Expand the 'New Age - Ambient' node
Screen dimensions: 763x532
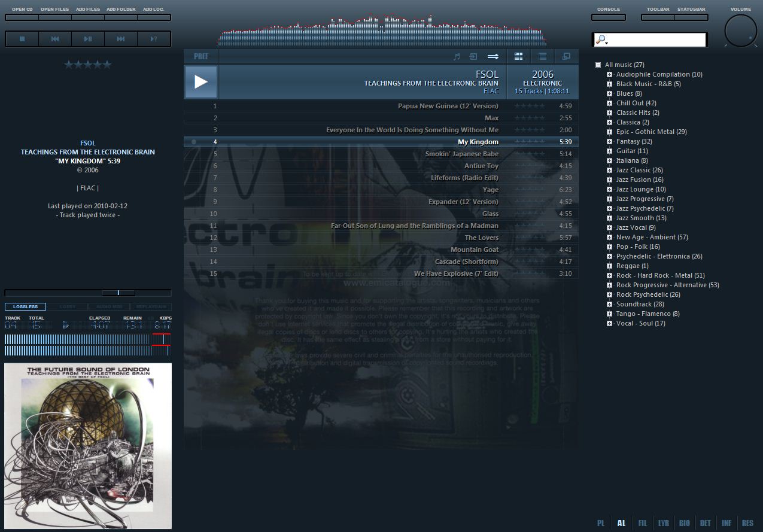click(x=610, y=237)
